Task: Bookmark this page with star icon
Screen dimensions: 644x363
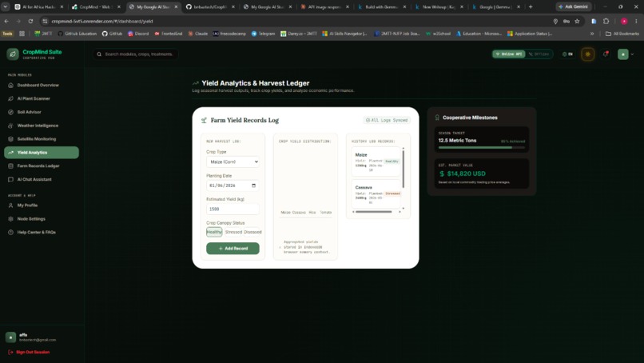Action: pos(577,21)
